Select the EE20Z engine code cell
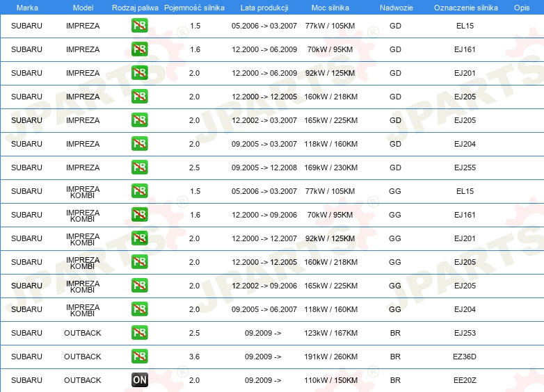Image resolution: width=544 pixels, height=392 pixels. pos(465,380)
